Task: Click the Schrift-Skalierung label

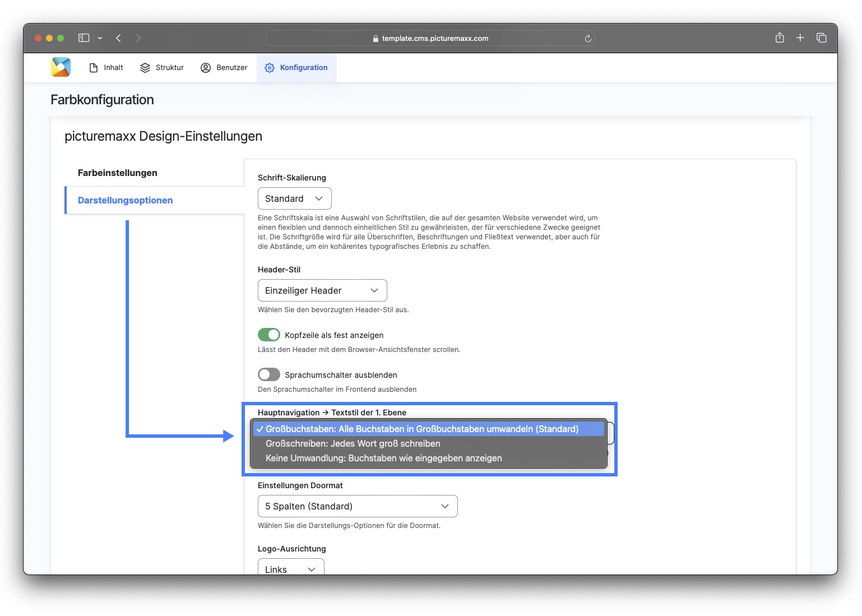Action: 292,178
